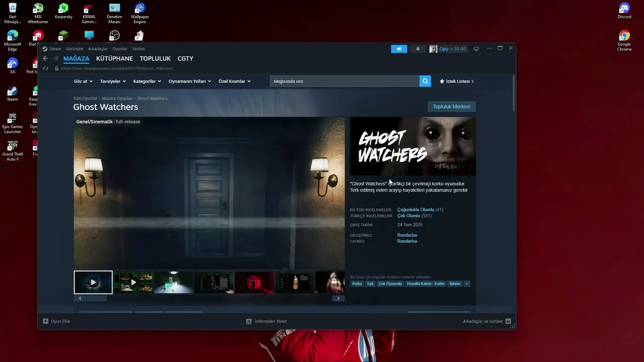
Task: Launch Google Chrome from the desktop
Action: click(624, 41)
